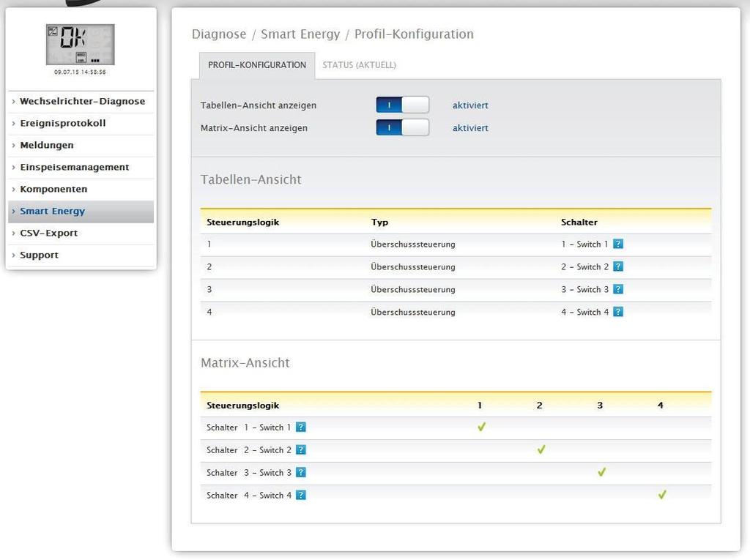Click '3 – Switch 3' in Tabellen-Ansicht
This screenshot has height=560, width=750.
click(584, 289)
